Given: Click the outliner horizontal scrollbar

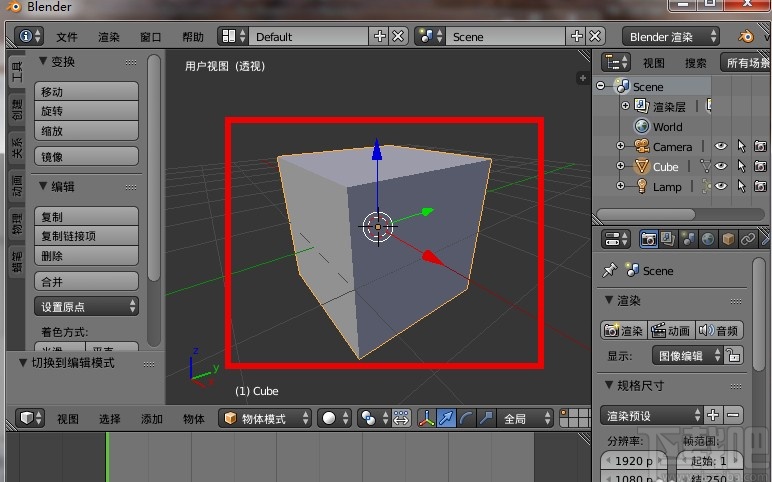Looking at the screenshot, I should pos(645,214).
